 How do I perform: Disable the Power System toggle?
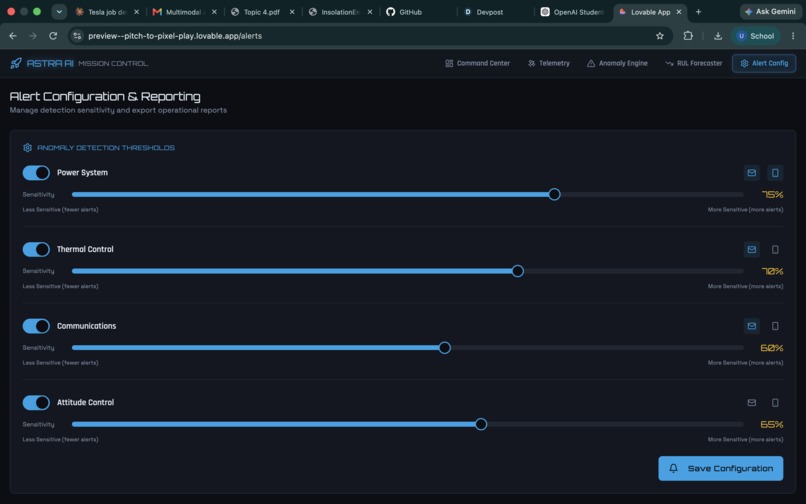coord(36,173)
